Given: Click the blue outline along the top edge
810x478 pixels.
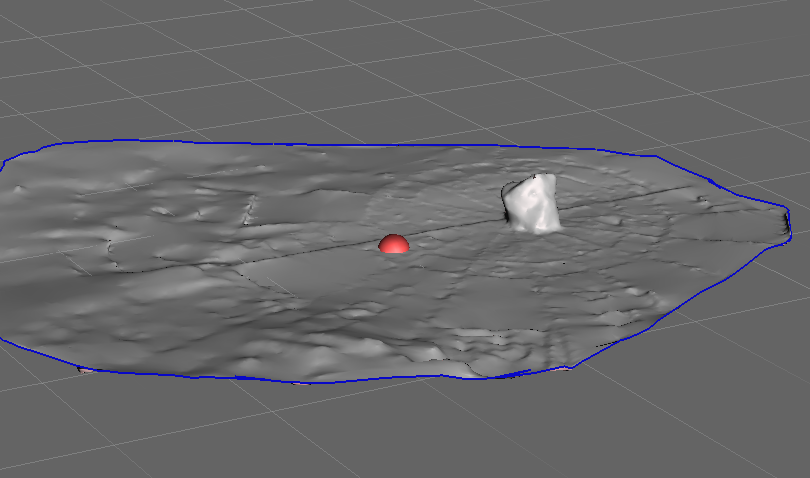Looking at the screenshot, I should point(400,145).
